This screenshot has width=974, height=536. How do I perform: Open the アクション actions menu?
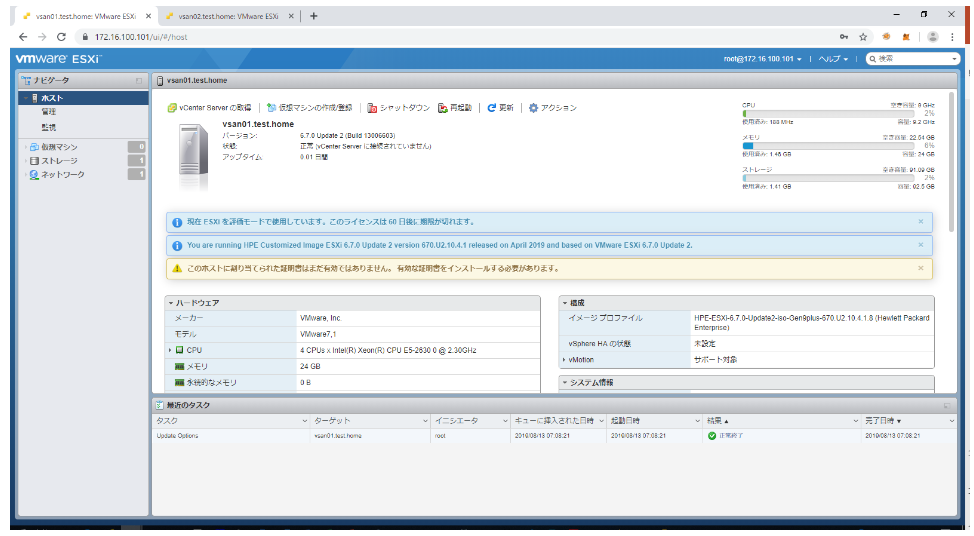coord(552,108)
